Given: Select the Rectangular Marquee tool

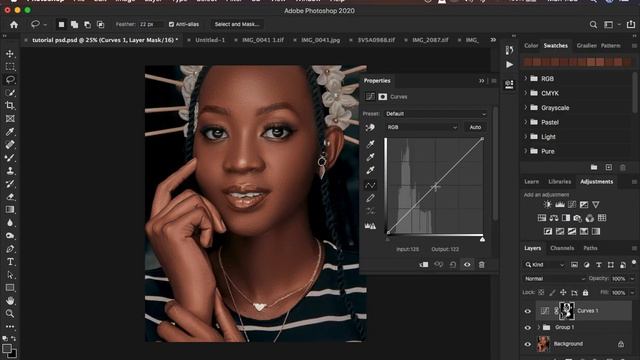Looking at the screenshot, I should (x=10, y=67).
